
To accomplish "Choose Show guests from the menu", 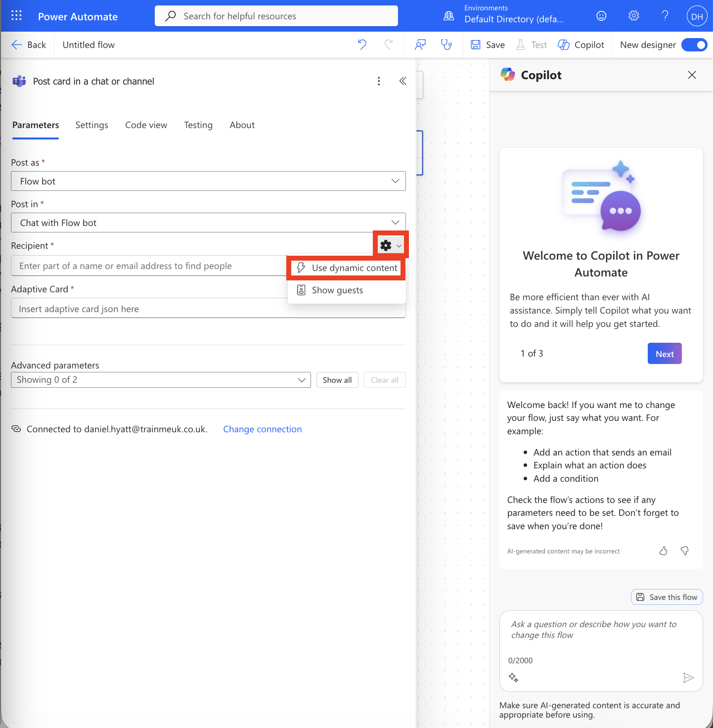I will click(x=337, y=290).
